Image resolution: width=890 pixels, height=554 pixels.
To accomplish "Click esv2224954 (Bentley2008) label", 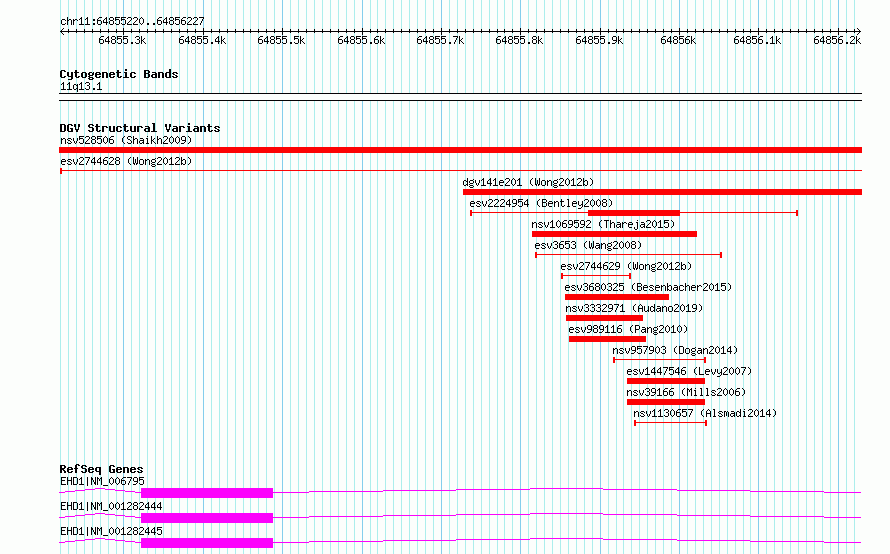I will click(x=541, y=203).
